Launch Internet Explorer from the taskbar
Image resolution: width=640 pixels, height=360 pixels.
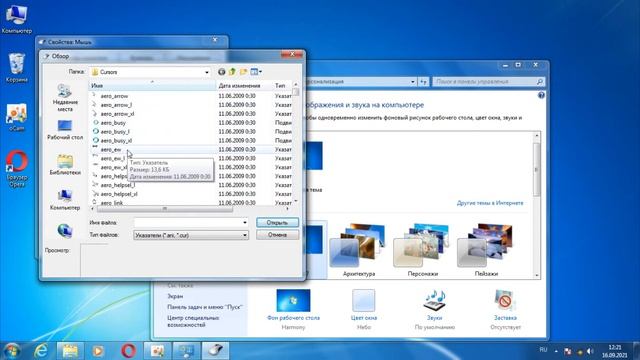pos(42,351)
